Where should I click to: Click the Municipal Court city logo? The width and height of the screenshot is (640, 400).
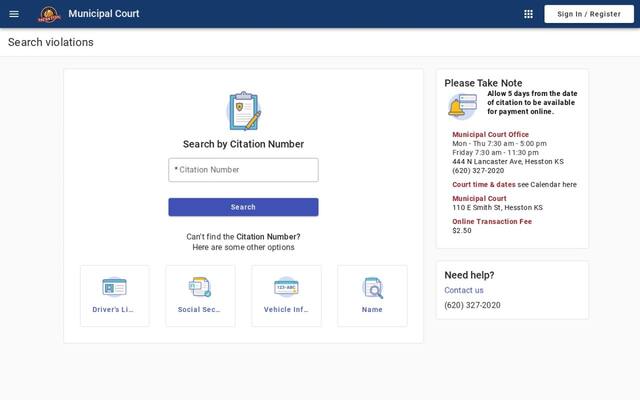(49, 14)
